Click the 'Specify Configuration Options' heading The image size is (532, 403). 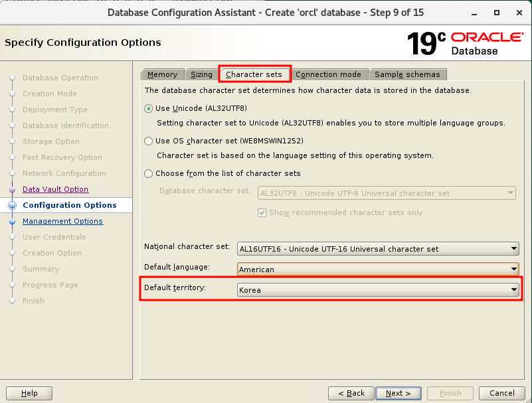pos(83,42)
